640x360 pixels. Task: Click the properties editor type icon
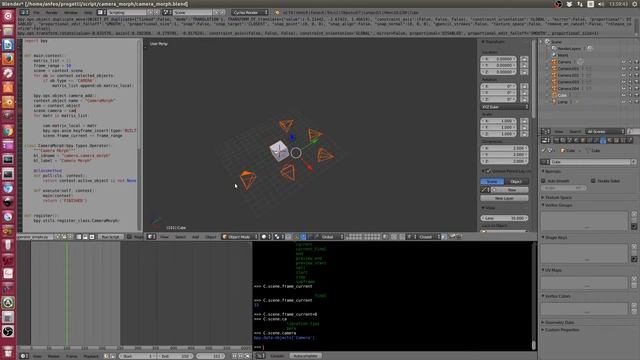pos(546,140)
